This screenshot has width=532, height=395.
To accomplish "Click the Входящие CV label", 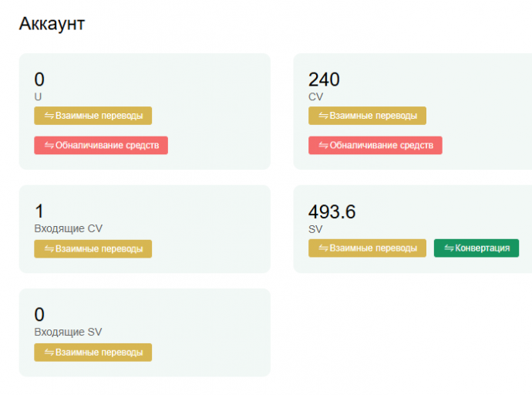I will [x=68, y=228].
